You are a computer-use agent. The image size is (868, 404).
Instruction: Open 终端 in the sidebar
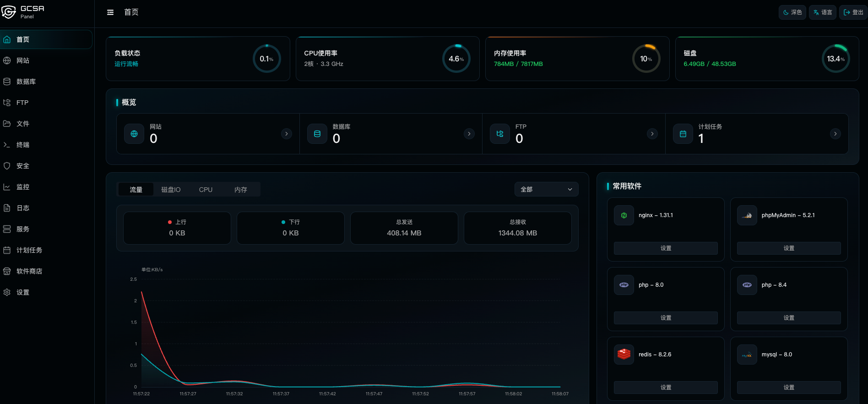46,145
